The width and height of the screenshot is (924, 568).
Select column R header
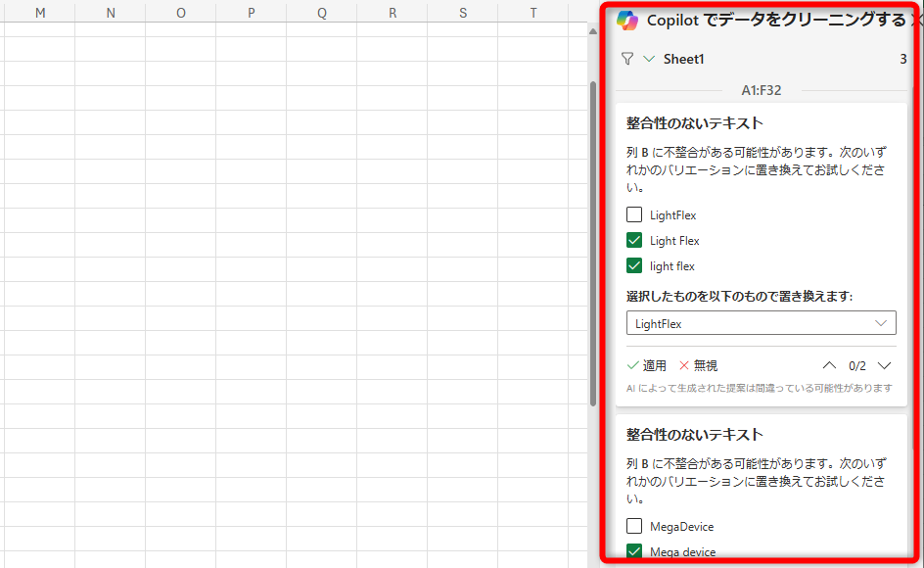(x=393, y=13)
